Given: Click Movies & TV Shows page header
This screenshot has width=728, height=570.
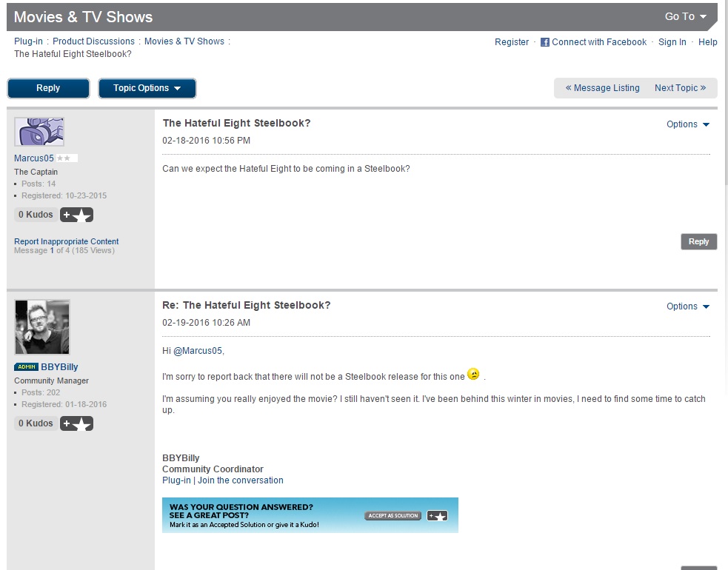Looking at the screenshot, I should 83,17.
